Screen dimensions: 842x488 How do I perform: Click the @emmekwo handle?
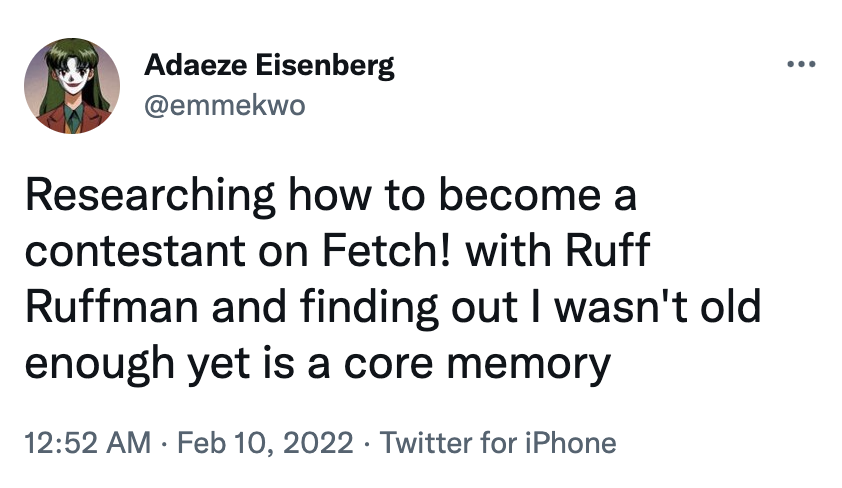224,107
